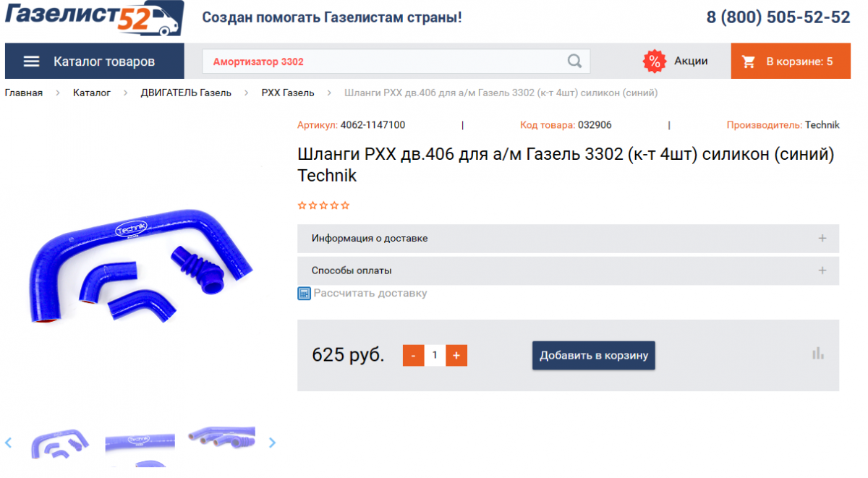
Task: Increase quantity with plus button
Action: coord(456,355)
